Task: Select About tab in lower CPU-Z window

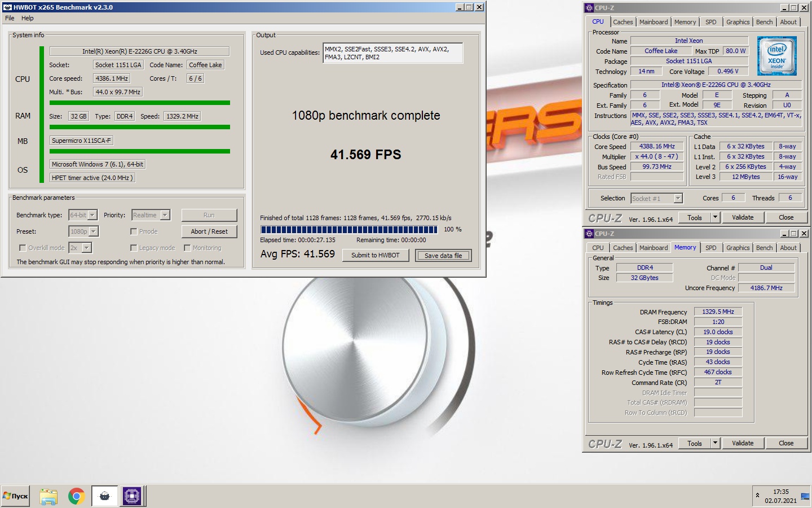Action: pos(788,248)
